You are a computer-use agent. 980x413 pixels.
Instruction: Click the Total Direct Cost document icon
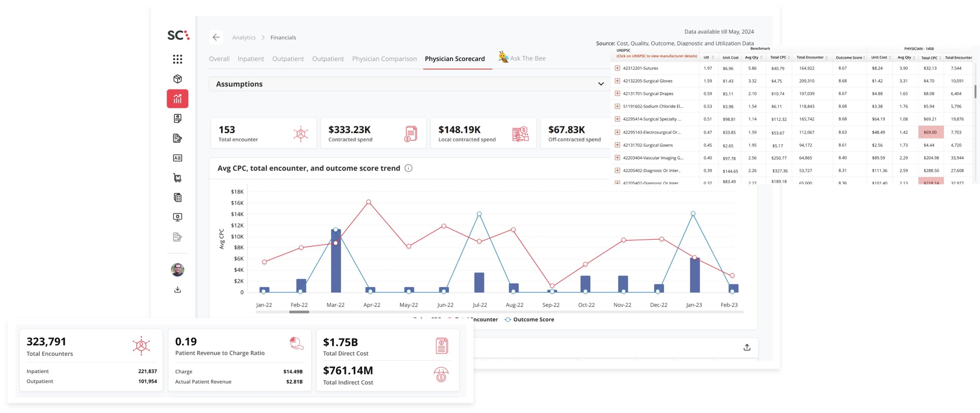tap(442, 346)
